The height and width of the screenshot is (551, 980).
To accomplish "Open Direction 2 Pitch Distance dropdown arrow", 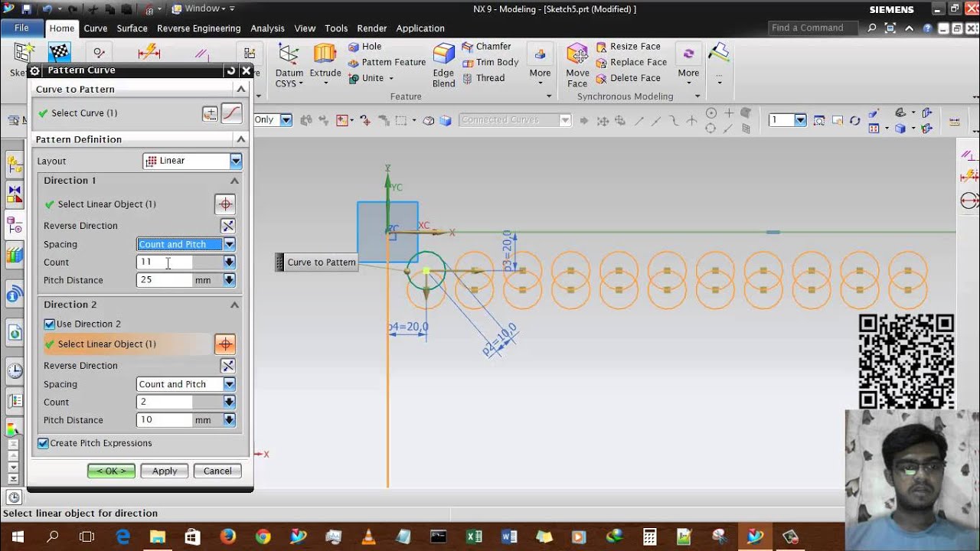I will [x=229, y=420].
